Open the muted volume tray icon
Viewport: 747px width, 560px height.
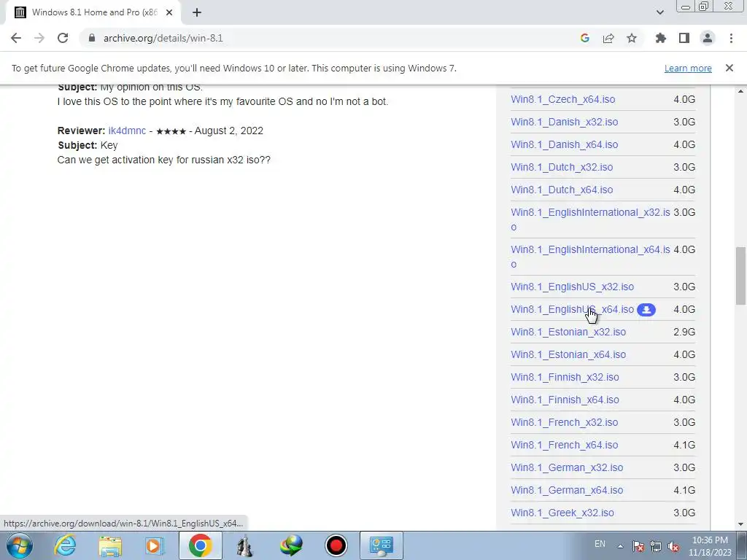(x=673, y=546)
